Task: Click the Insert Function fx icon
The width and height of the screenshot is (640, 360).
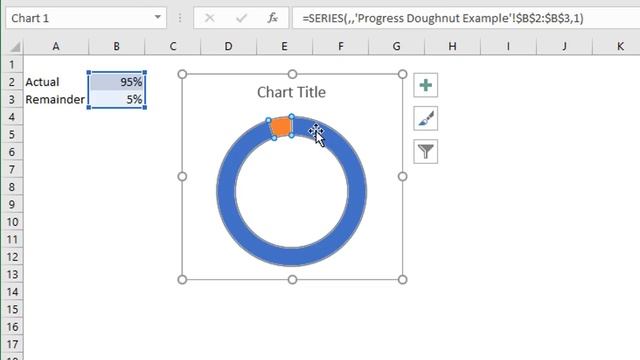Action: coord(272,18)
